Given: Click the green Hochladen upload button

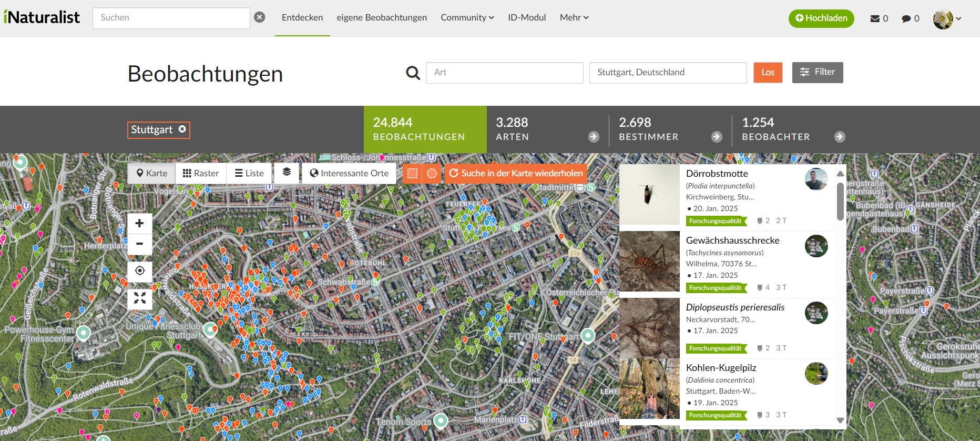Looking at the screenshot, I should [821, 18].
